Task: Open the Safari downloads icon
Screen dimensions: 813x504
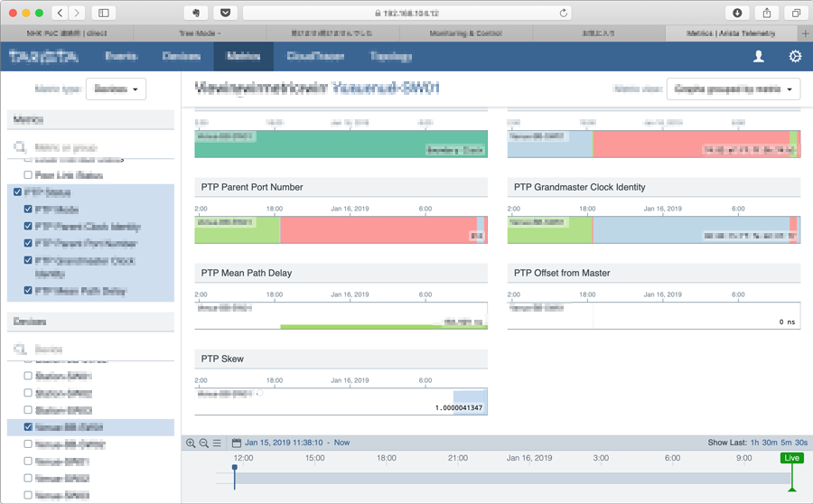Action: (x=737, y=13)
